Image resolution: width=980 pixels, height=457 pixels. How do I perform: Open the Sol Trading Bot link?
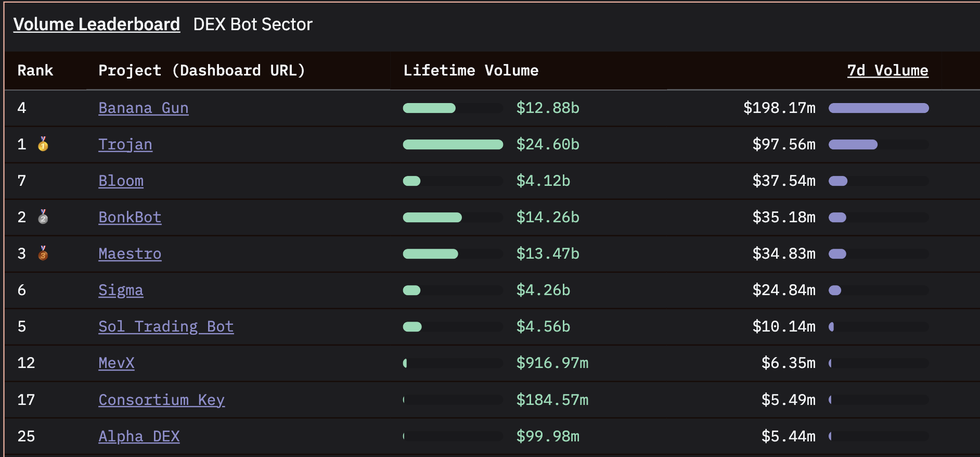(x=166, y=326)
